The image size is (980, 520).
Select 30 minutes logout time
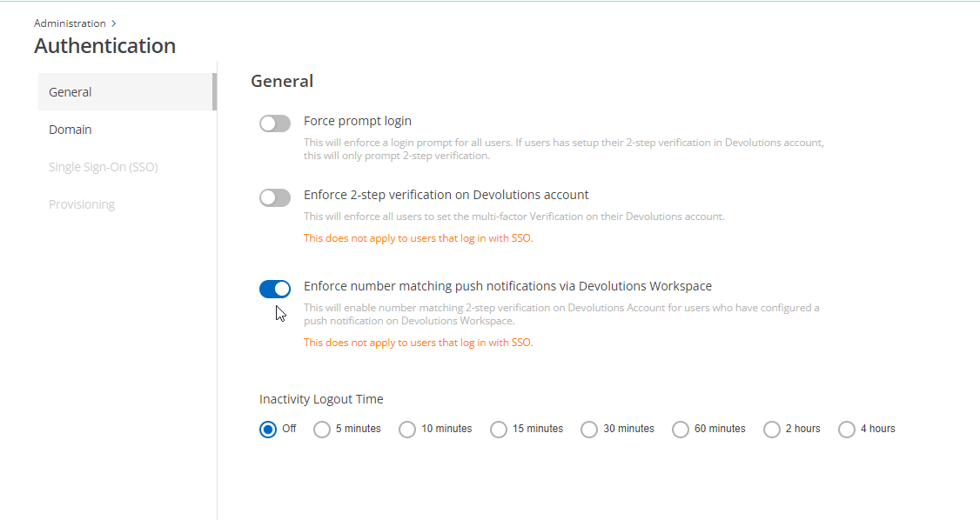pyautogui.click(x=589, y=429)
